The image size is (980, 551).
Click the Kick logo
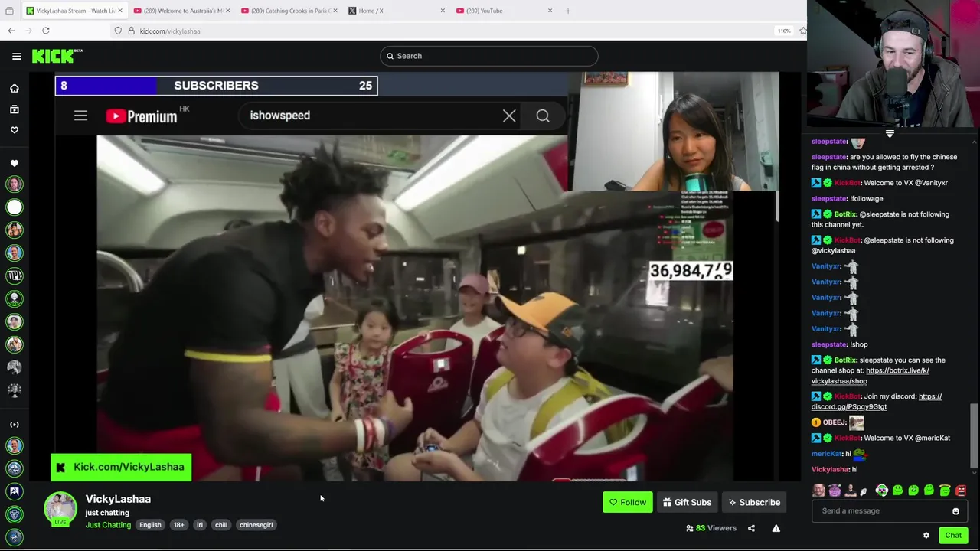click(57, 56)
